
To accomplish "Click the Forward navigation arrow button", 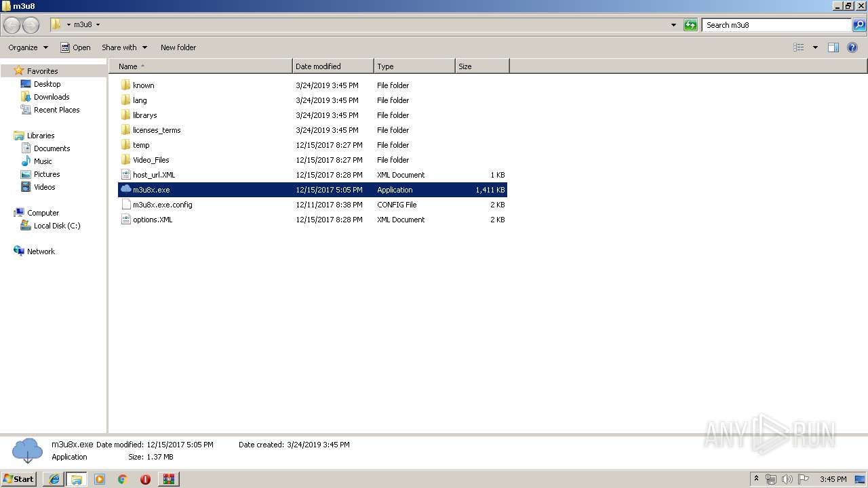I will [x=31, y=25].
